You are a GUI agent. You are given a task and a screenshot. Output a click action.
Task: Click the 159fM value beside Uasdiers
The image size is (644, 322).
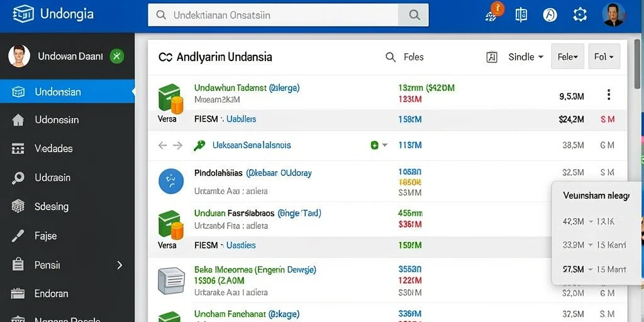click(410, 245)
